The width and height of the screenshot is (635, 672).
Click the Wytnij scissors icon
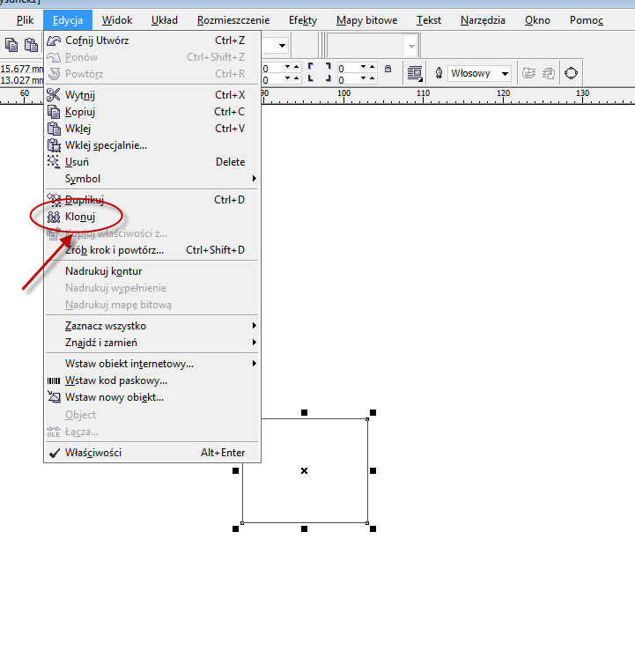click(54, 95)
